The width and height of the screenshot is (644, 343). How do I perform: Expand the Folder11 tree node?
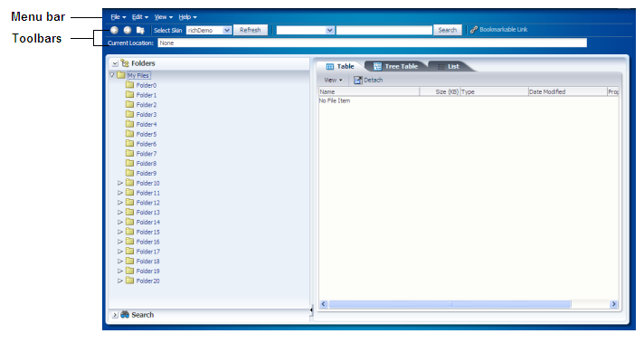pos(120,193)
